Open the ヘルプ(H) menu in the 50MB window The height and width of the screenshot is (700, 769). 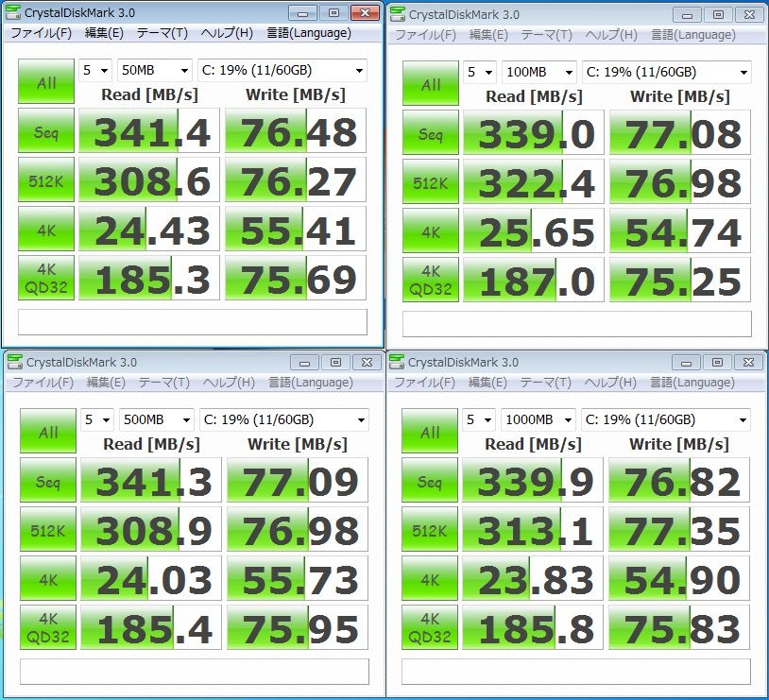coord(227,33)
